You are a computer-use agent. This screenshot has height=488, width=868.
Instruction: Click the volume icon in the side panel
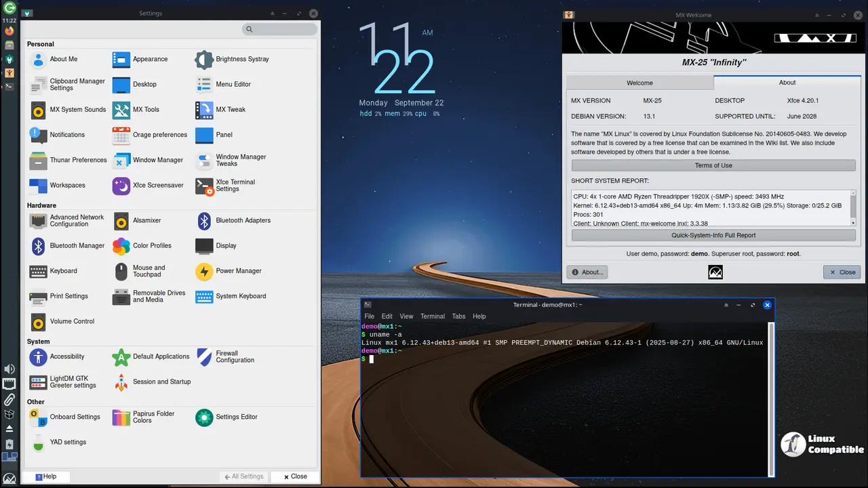(x=9, y=369)
